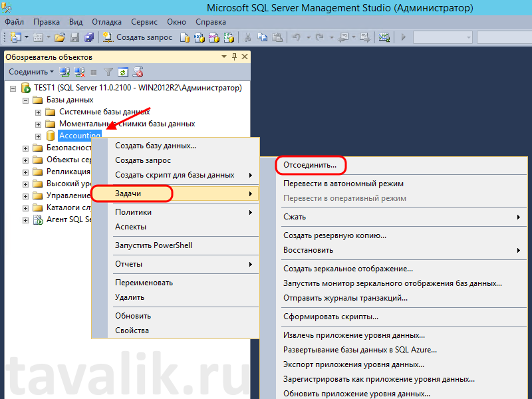Select the TEST1 server tree row
This screenshot has width=532, height=399.
tap(131, 88)
